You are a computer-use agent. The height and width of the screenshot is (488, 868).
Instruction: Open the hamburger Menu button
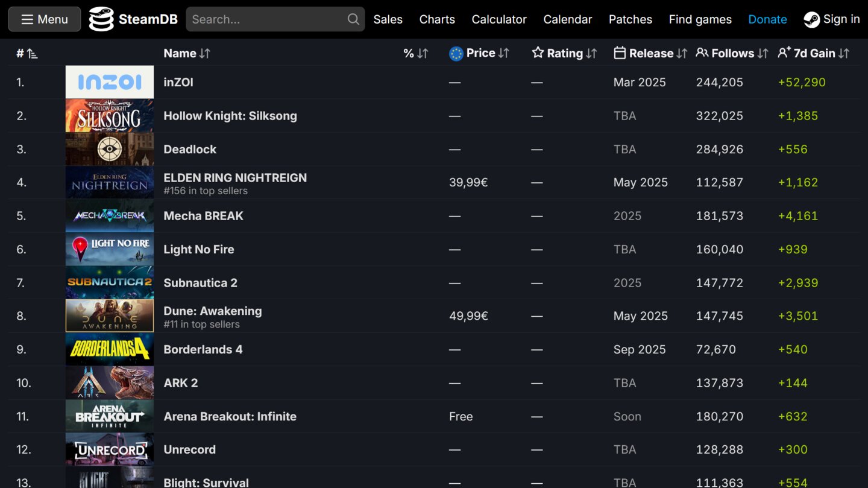tap(45, 19)
